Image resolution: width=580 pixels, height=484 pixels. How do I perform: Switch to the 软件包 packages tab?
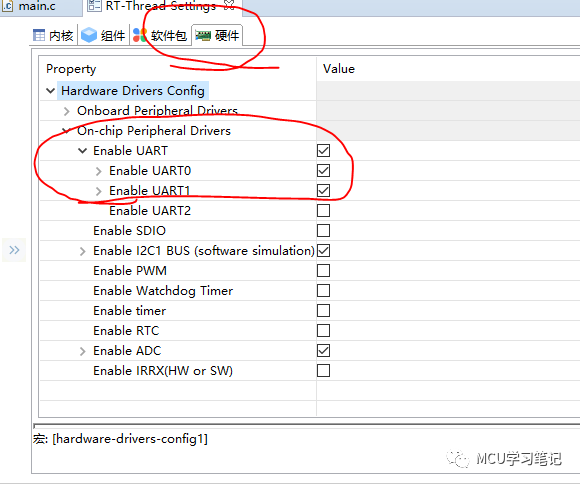tap(160, 36)
